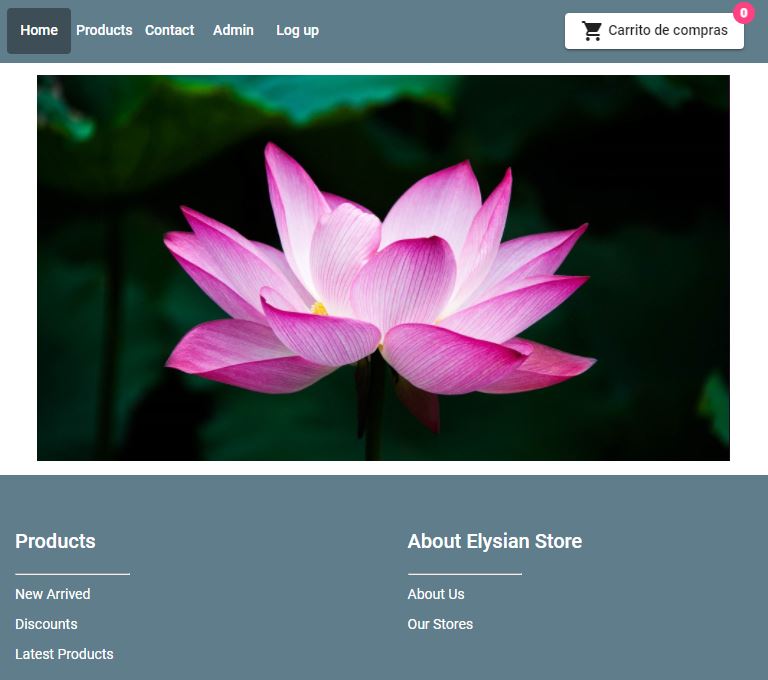The width and height of the screenshot is (768, 680).
Task: Click the About Elysian Store heading
Action: tap(494, 541)
